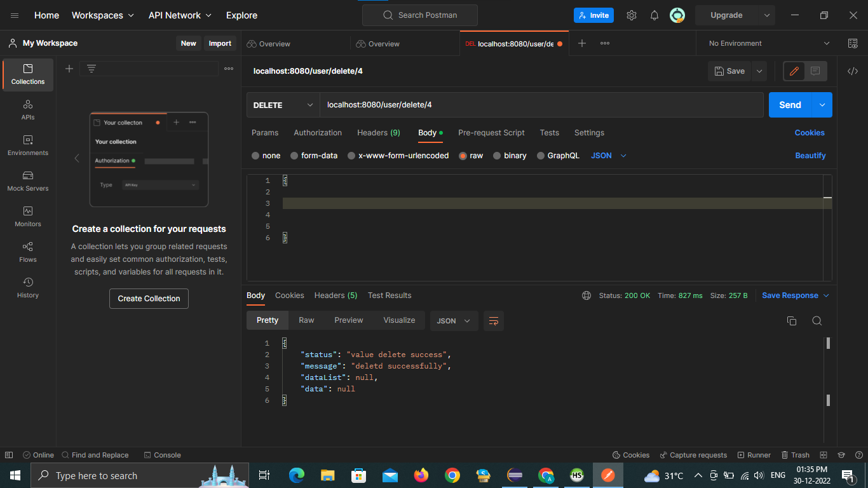The image size is (868, 488).
Task: Search within the response body
Action: point(817,321)
